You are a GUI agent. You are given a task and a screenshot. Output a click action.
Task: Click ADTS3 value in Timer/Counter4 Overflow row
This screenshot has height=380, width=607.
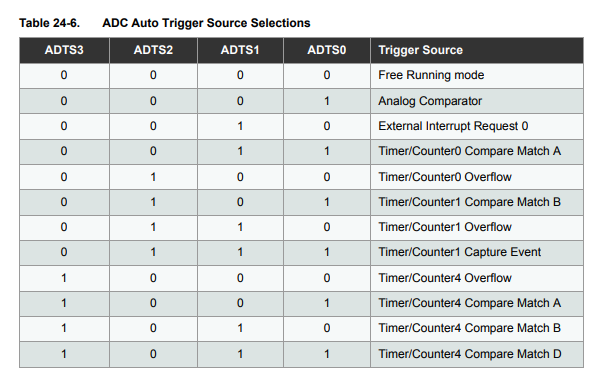[x=64, y=278]
